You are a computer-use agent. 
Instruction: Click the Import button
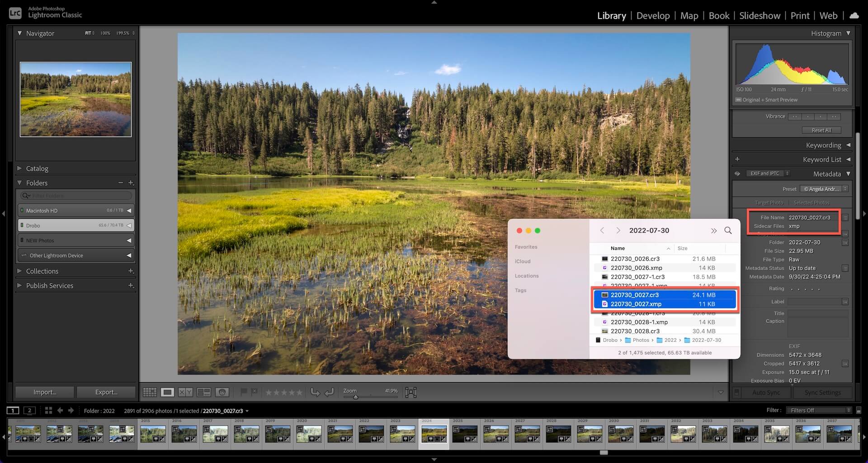tap(45, 392)
